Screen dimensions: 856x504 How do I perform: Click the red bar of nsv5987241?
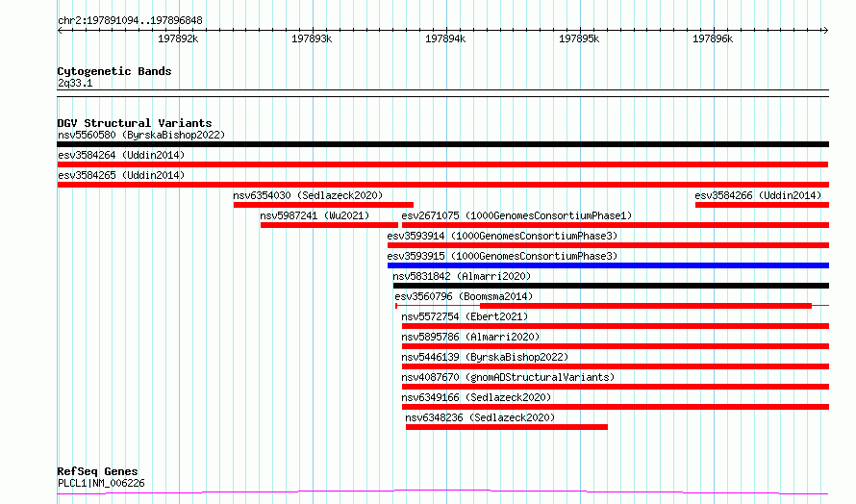coord(329,225)
